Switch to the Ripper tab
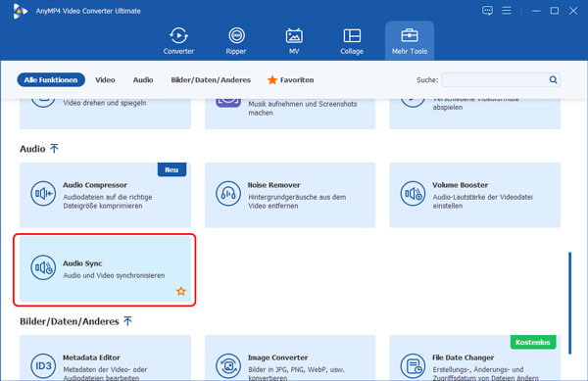 pos(236,41)
